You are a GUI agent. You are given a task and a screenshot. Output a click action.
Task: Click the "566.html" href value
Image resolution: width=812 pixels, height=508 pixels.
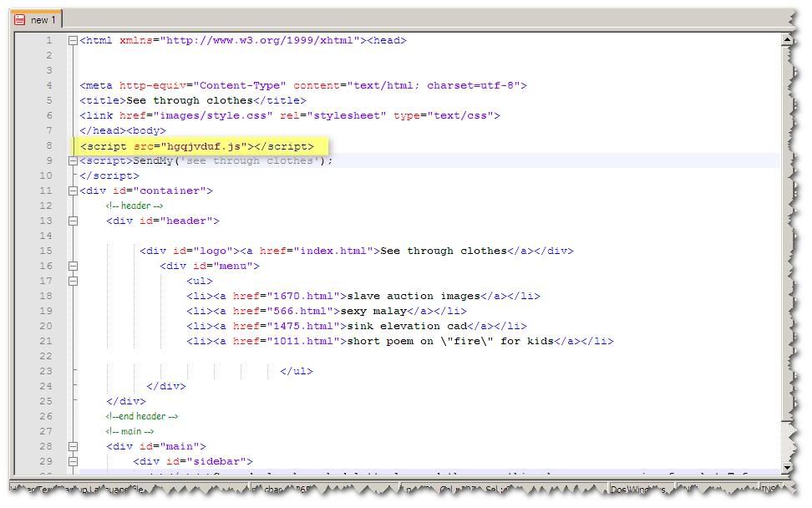300,311
